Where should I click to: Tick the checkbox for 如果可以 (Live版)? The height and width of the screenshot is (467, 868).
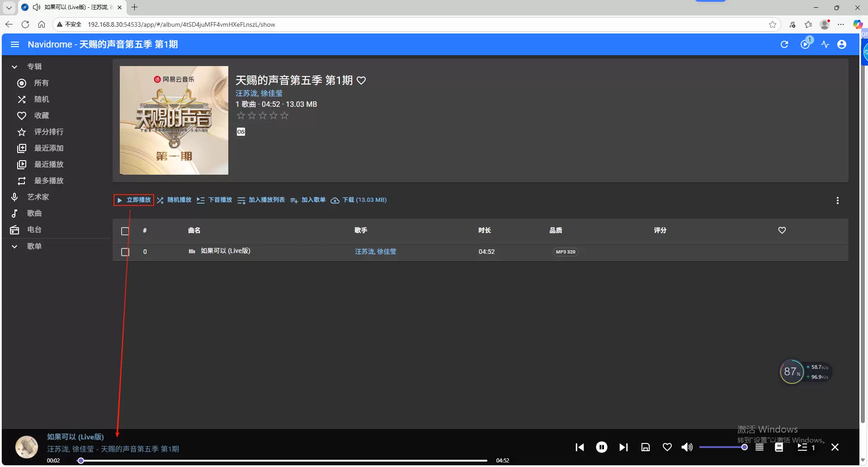tap(125, 252)
